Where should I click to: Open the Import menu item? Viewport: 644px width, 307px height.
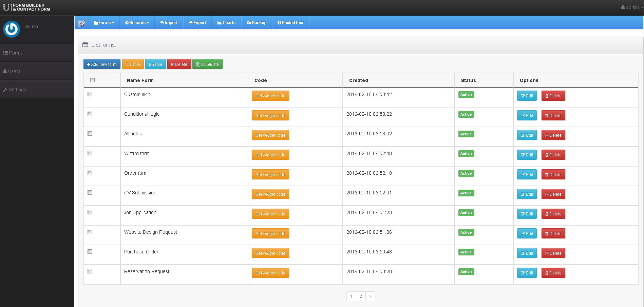(x=169, y=23)
